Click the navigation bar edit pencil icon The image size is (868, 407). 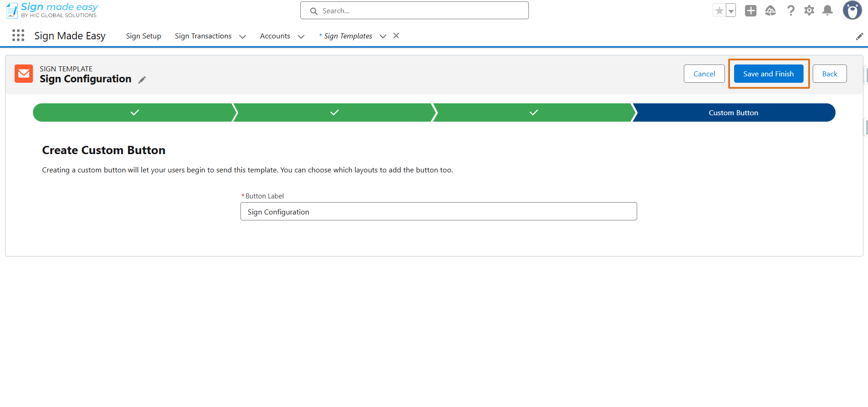pyautogui.click(x=859, y=36)
